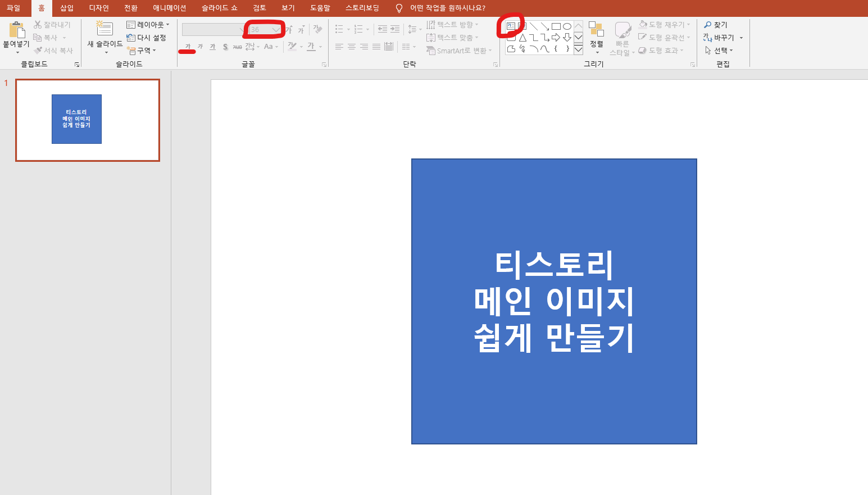This screenshot has height=495, width=868.
Task: Click Convert to SmartArt (SmartArt로 변환)
Action: (x=459, y=51)
